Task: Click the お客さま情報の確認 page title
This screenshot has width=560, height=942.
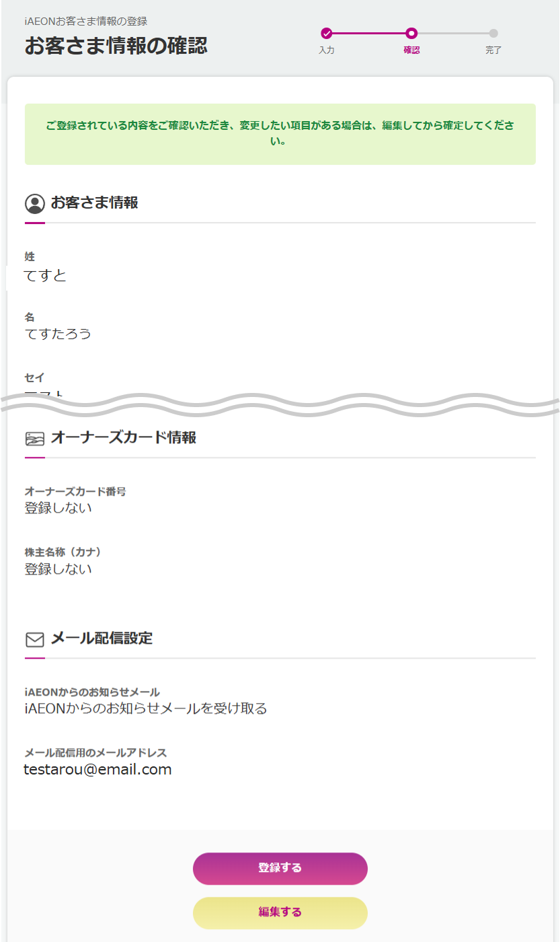Action: coord(116,46)
